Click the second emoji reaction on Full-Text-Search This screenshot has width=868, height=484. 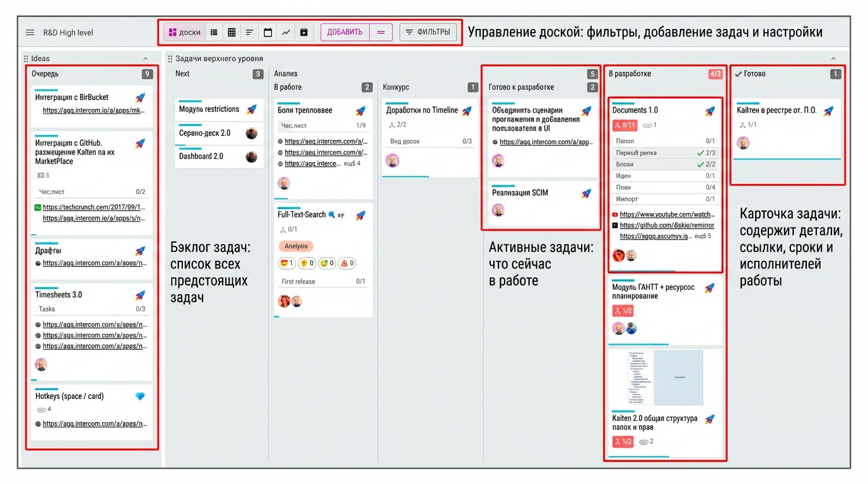[307, 263]
